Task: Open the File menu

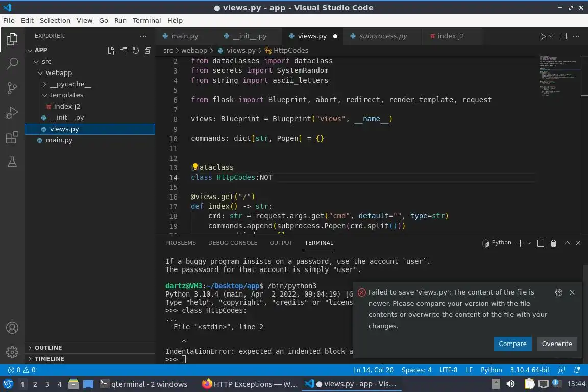Action: [9, 20]
